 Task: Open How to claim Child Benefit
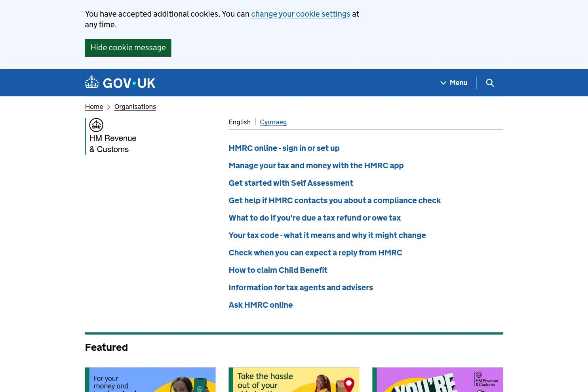tap(278, 270)
